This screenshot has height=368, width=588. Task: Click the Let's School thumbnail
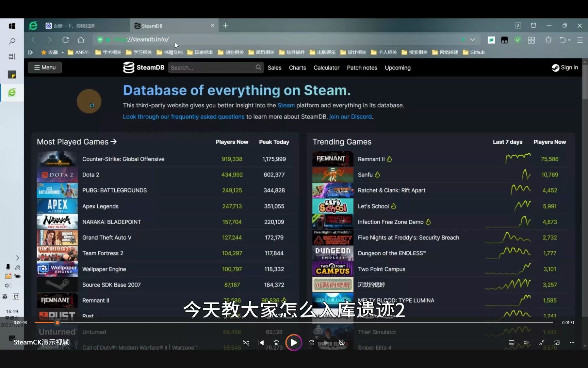click(x=333, y=206)
